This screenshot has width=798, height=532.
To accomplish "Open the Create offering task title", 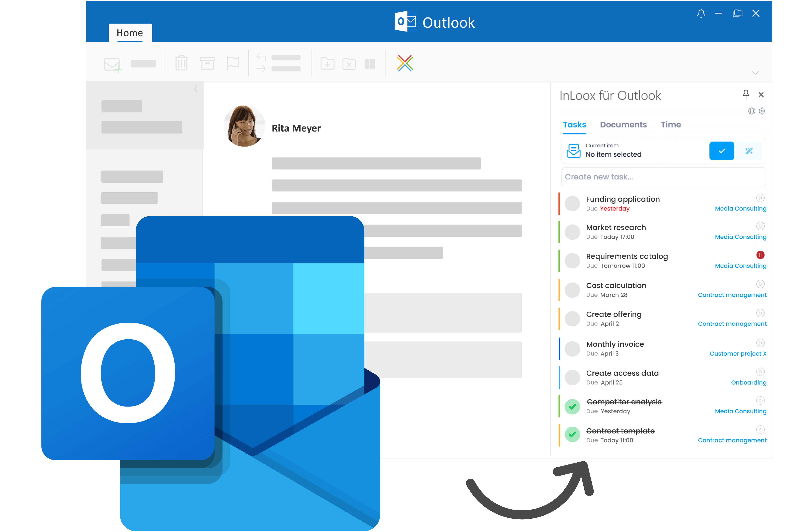I will (614, 314).
